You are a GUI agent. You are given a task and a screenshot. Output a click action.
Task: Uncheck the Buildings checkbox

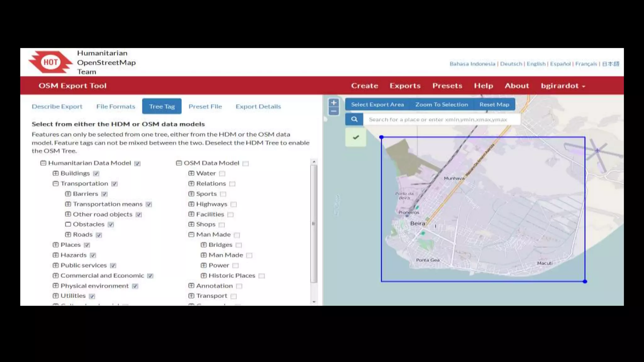tap(96, 173)
